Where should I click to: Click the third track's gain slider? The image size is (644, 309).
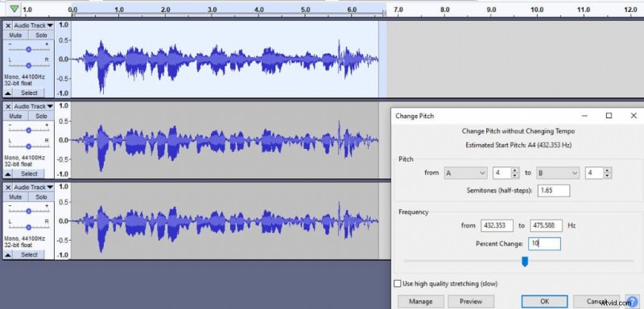tap(28, 211)
